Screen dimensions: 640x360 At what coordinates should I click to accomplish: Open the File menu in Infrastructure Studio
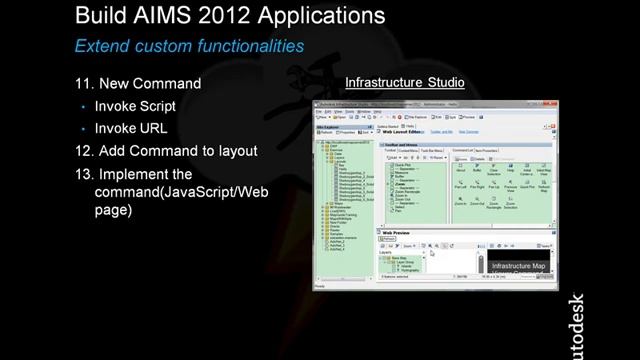319,111
